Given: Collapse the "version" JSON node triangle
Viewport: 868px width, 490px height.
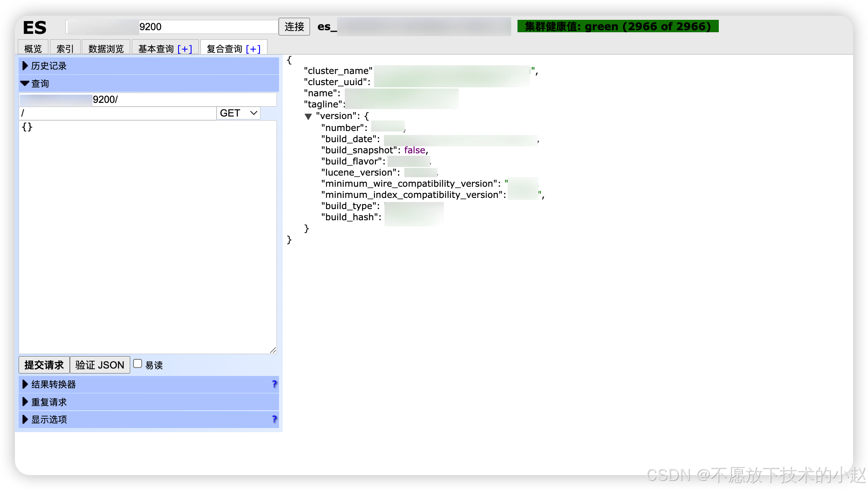Looking at the screenshot, I should pos(308,117).
